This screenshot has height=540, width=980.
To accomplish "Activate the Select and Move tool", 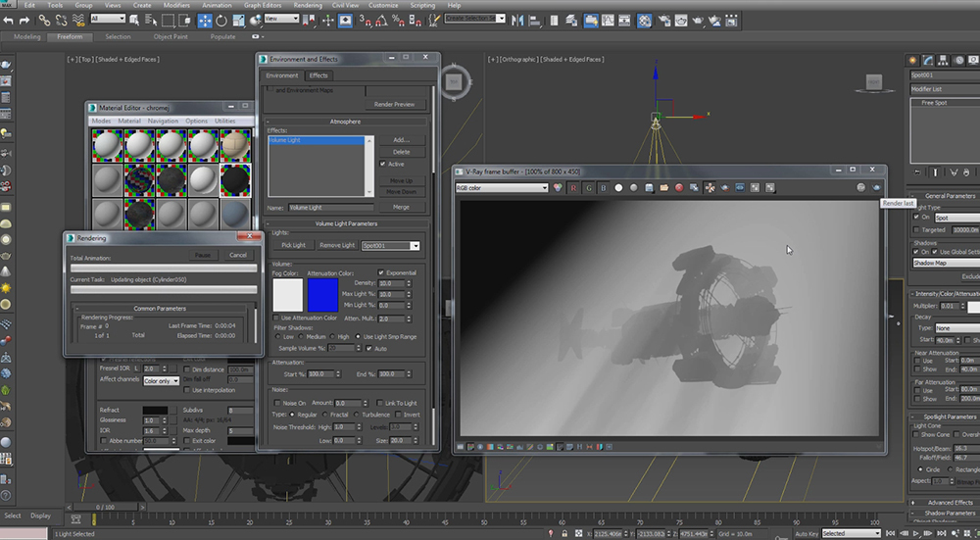I will [x=205, y=20].
